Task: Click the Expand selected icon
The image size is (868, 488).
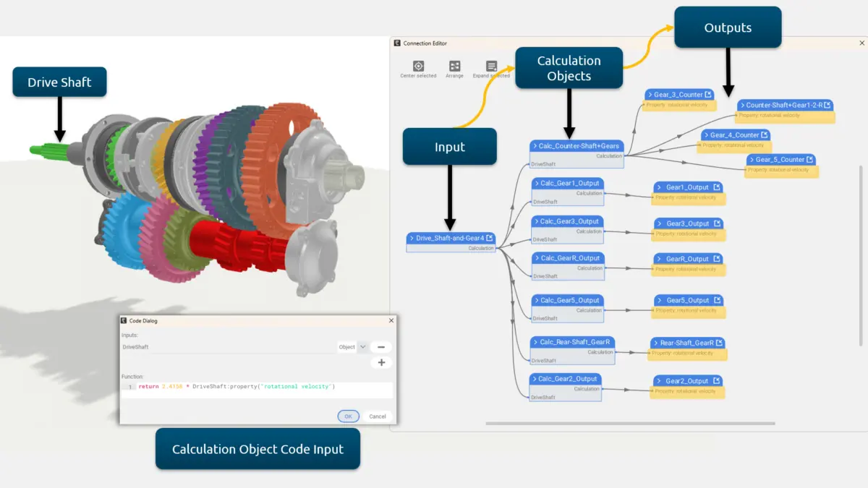Action: (x=492, y=66)
